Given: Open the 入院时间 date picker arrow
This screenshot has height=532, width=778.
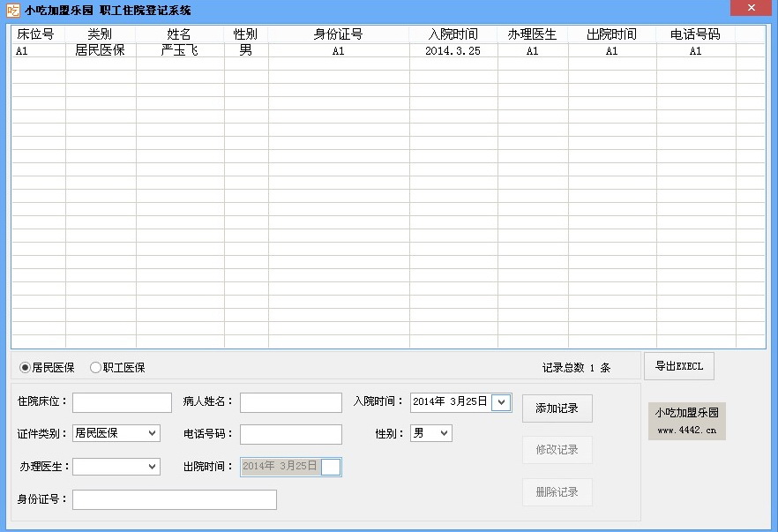Looking at the screenshot, I should [x=501, y=402].
